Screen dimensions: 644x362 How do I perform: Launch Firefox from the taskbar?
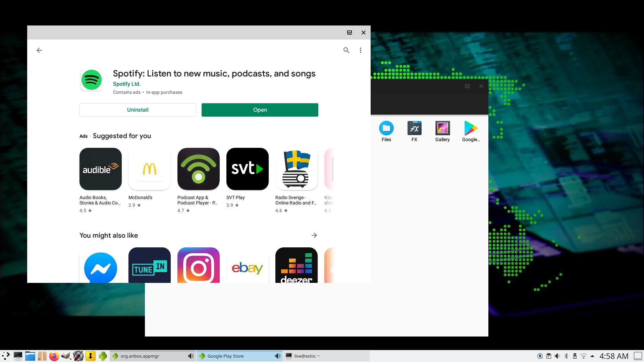click(x=54, y=356)
